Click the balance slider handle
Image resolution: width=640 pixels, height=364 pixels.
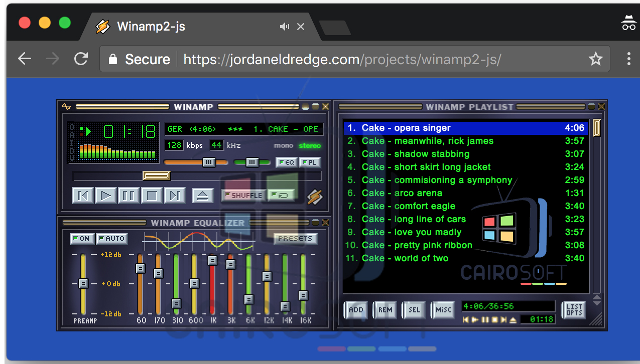point(252,162)
